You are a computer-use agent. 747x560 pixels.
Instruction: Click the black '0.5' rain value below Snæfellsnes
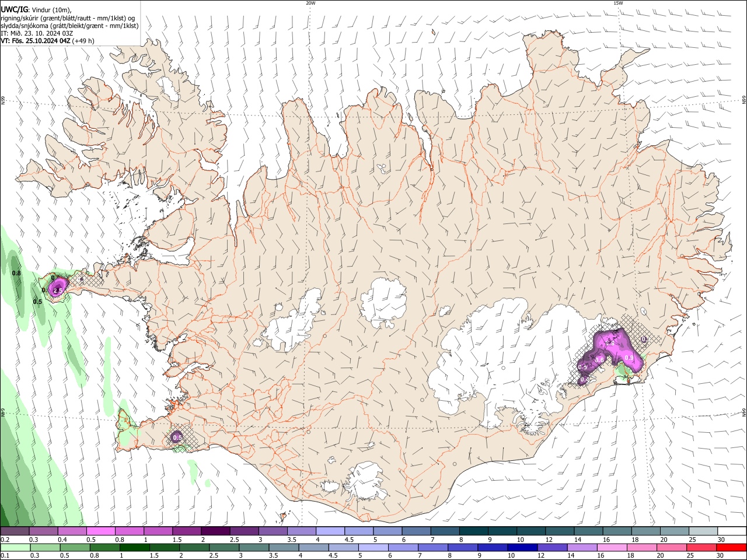point(37,302)
